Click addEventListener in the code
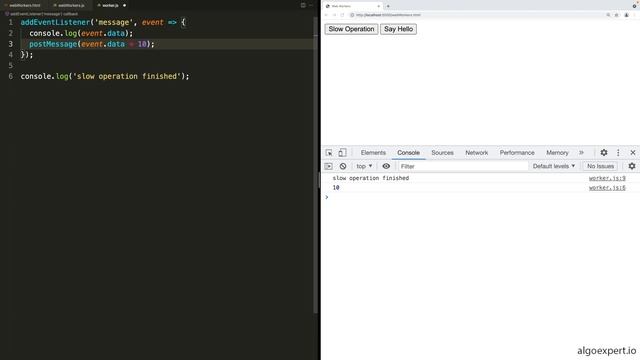The image size is (640, 360). coord(55,22)
